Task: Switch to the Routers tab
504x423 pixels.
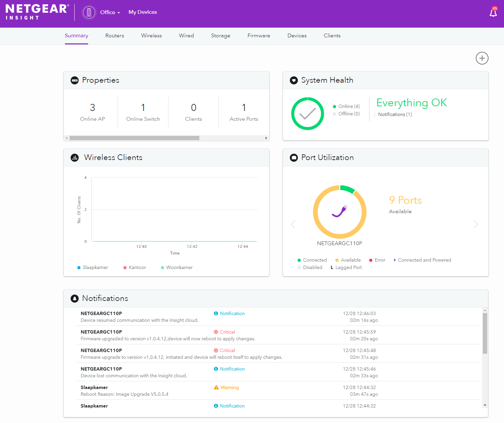Action: click(x=115, y=36)
